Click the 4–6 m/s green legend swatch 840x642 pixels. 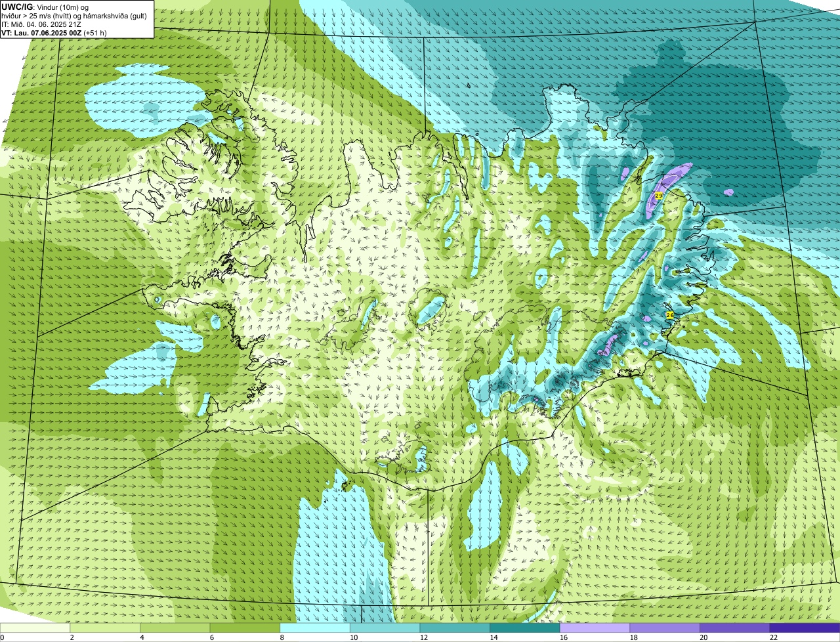coord(175,628)
